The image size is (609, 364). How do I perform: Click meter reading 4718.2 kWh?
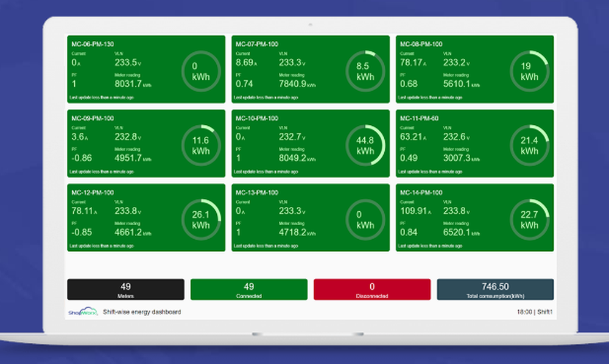point(297,232)
